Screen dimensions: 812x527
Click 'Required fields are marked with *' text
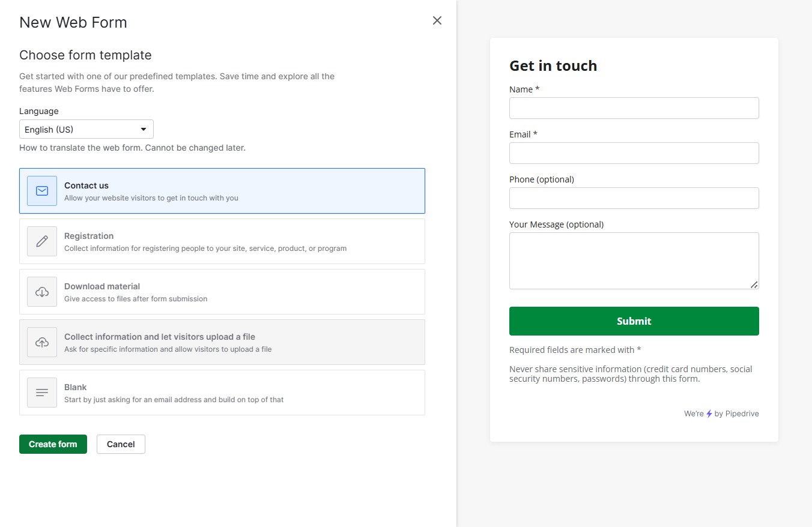pyautogui.click(x=575, y=349)
